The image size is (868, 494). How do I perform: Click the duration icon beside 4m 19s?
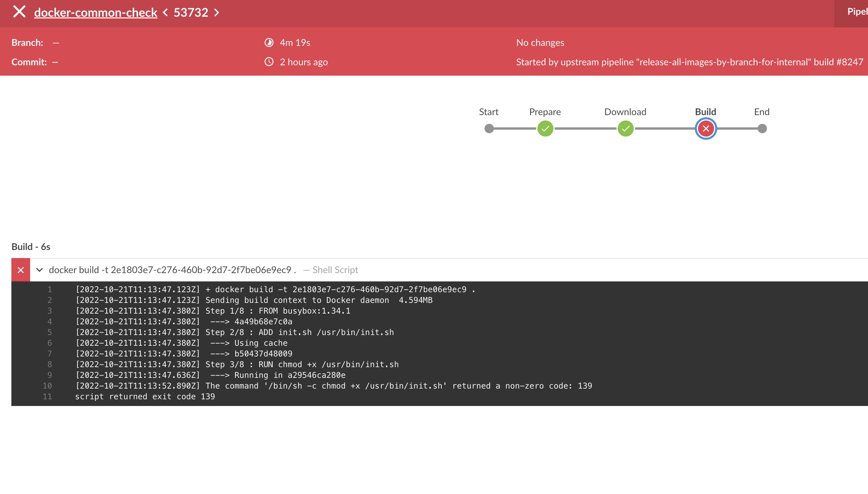coord(269,42)
